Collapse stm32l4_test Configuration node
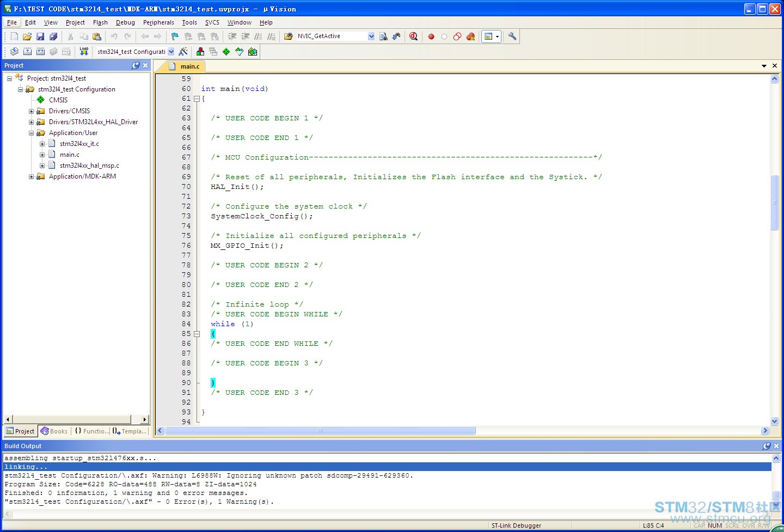 pos(20,89)
